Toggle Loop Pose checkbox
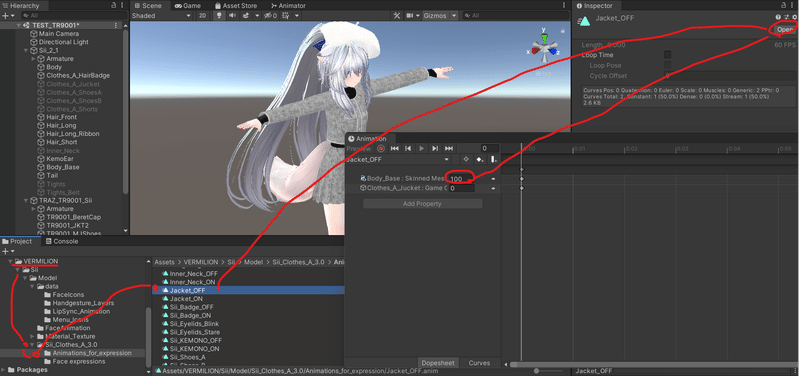This screenshot has height=376, width=800. 667,65
